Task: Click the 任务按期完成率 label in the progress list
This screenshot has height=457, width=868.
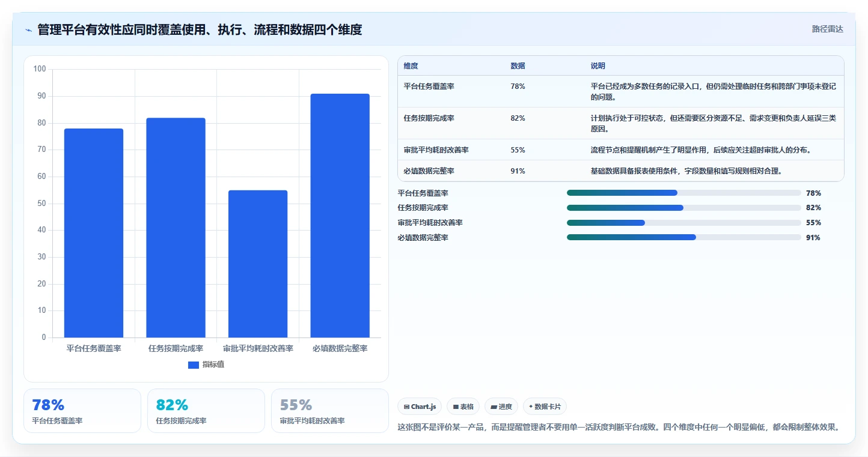Action: (x=423, y=208)
